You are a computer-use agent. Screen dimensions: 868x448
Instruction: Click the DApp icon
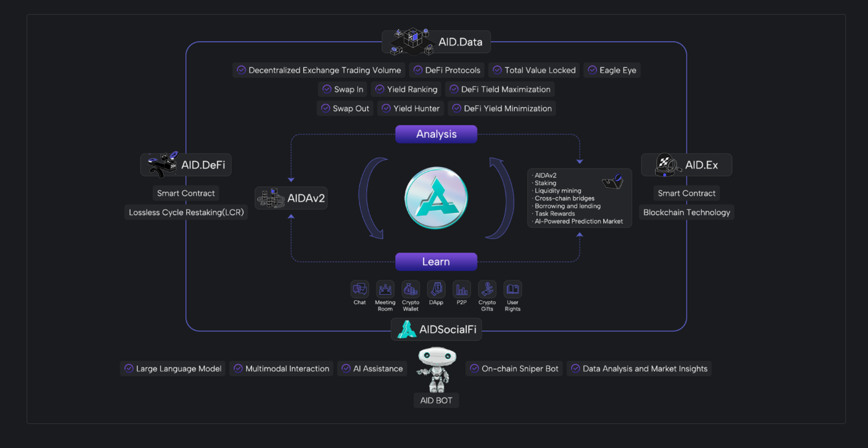(436, 289)
